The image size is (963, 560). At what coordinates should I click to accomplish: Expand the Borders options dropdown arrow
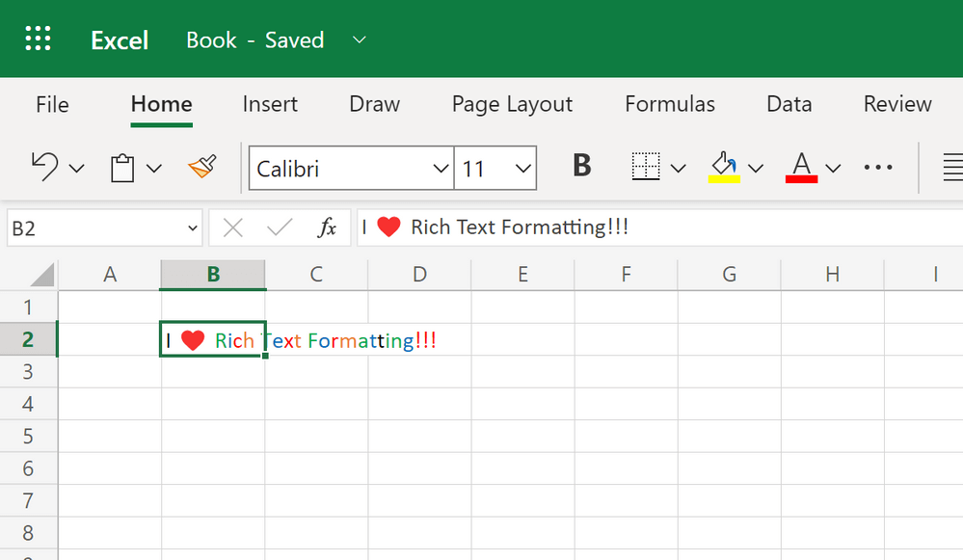(678, 169)
